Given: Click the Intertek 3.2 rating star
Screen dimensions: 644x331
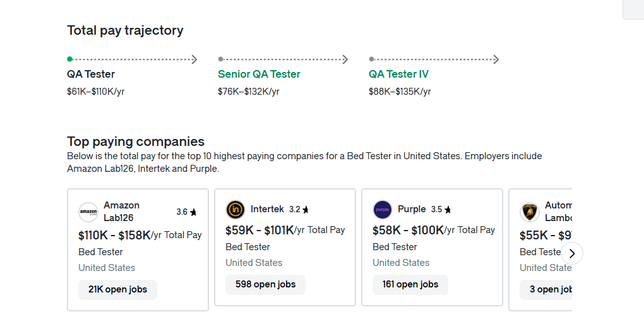Looking at the screenshot, I should coord(306,210).
